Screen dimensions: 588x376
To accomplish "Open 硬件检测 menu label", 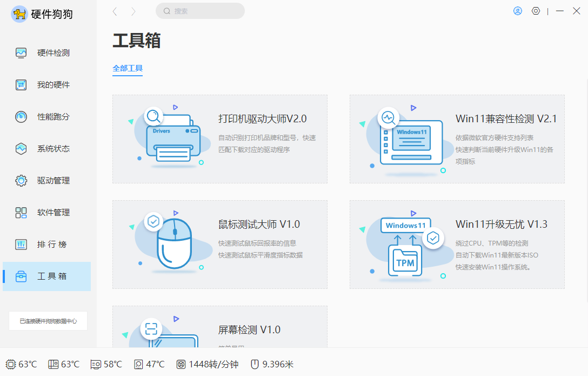I will pos(54,53).
